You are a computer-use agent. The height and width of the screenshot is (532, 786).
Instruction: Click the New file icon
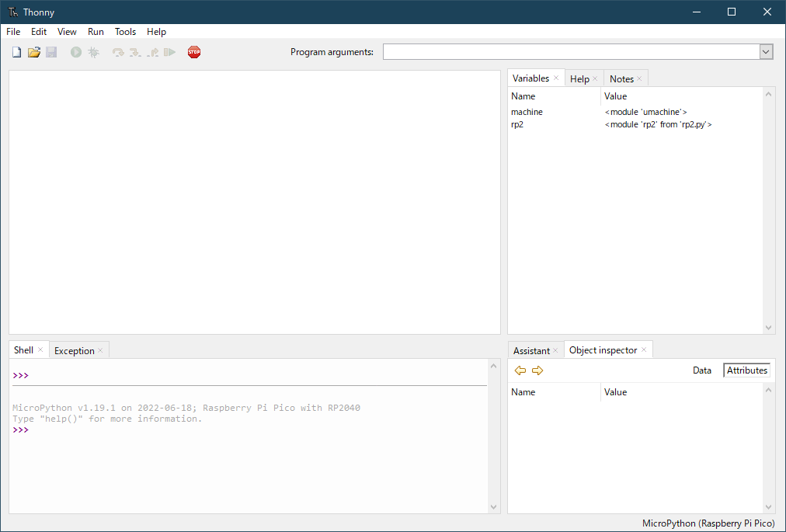pos(16,52)
